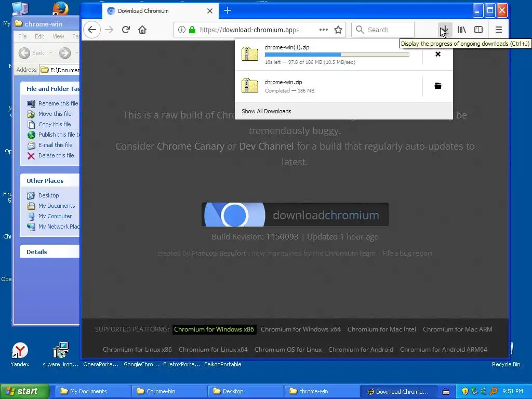Click the green padlock in address bar

192,30
